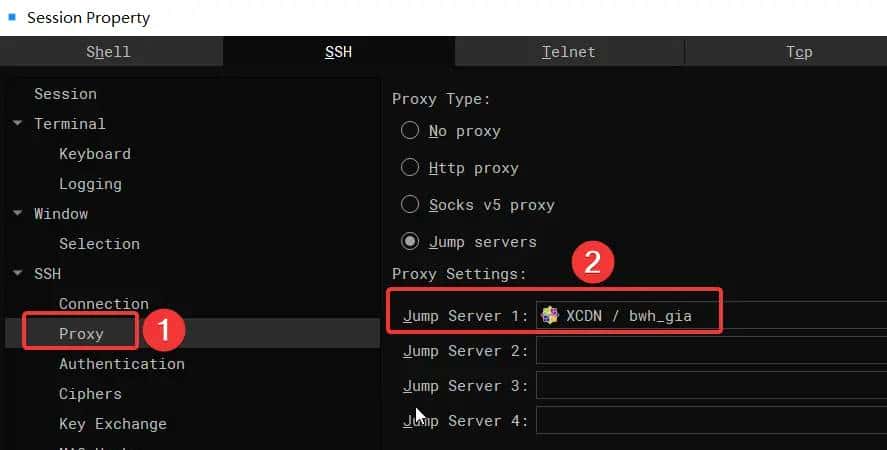
Task: Switch to the Tcp tab
Action: tap(798, 52)
